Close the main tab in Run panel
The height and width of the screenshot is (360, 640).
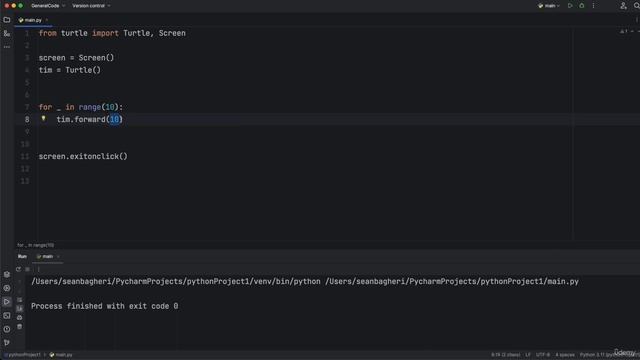point(58,256)
